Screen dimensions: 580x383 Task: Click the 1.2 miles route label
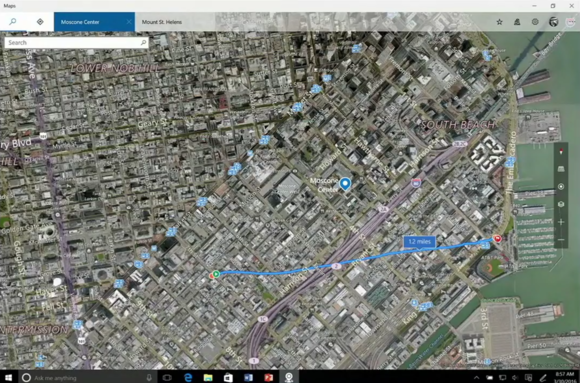coord(419,242)
